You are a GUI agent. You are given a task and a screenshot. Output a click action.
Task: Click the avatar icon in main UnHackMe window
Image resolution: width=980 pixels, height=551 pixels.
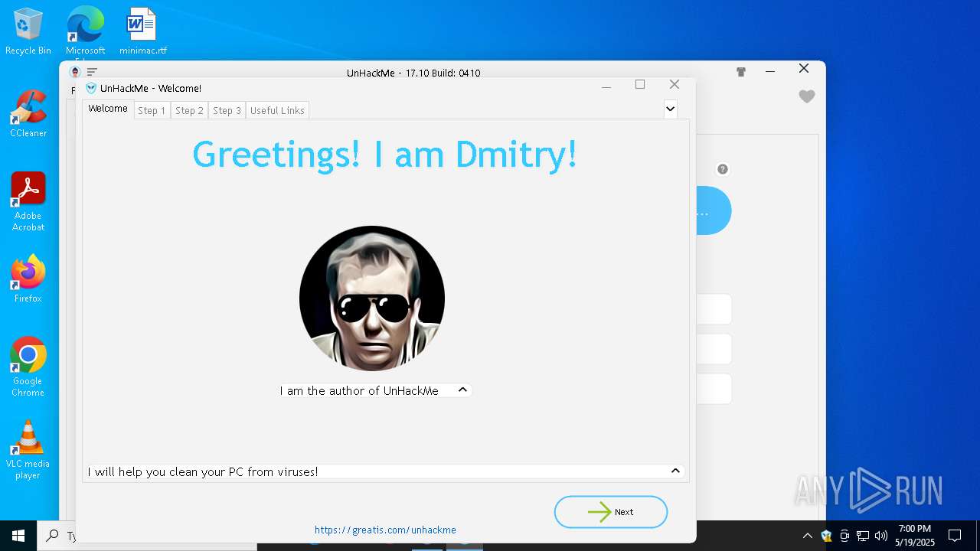click(75, 72)
